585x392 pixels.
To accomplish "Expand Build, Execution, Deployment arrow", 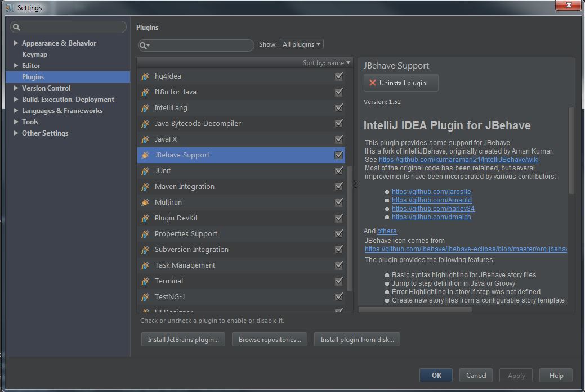I will tap(16, 100).
